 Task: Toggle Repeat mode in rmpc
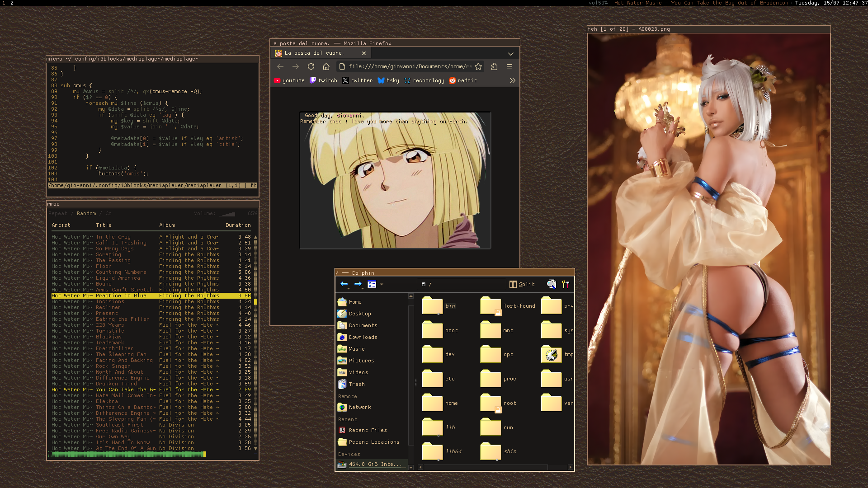pos(58,213)
